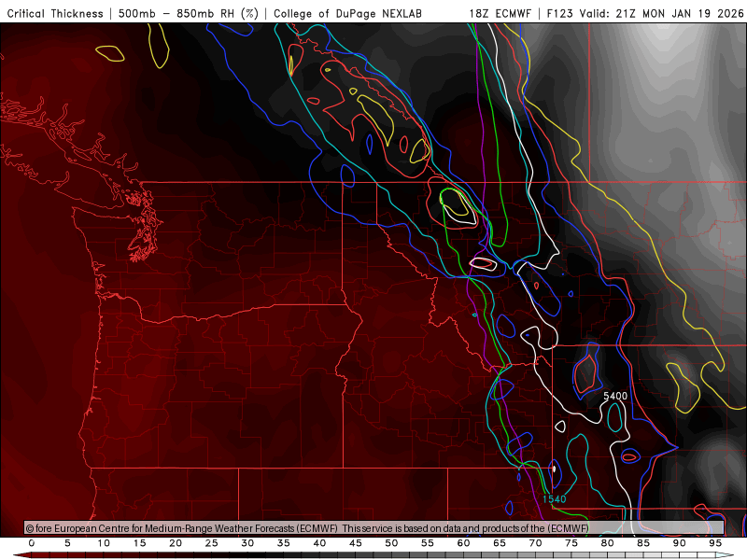The height and width of the screenshot is (560, 747).
Task: Click the "10" color scale label
Action: [104, 543]
